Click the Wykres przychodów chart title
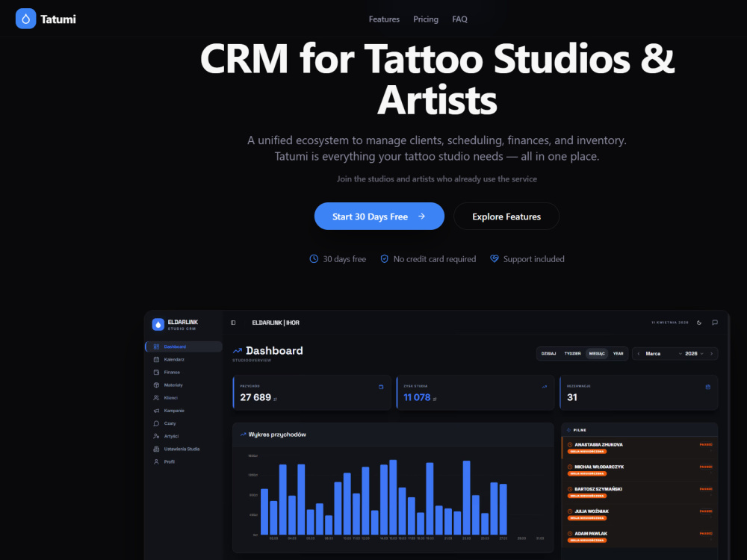747x560 pixels. click(277, 435)
